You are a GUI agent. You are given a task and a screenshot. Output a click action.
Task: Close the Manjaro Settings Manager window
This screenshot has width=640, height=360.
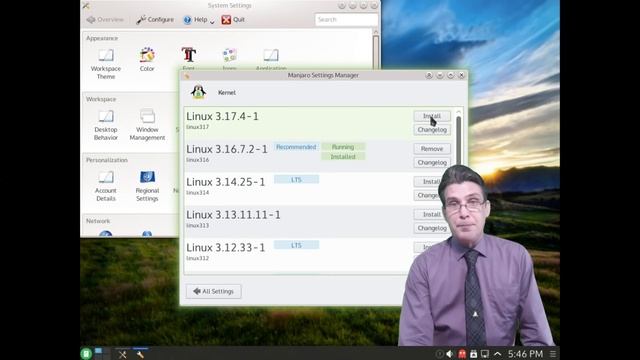[461, 75]
